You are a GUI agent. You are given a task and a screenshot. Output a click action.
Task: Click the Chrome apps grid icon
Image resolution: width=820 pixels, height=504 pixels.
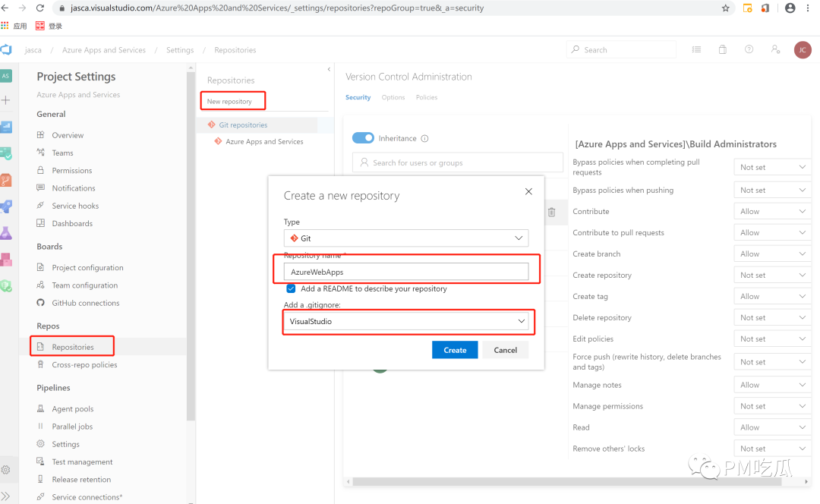[5, 26]
